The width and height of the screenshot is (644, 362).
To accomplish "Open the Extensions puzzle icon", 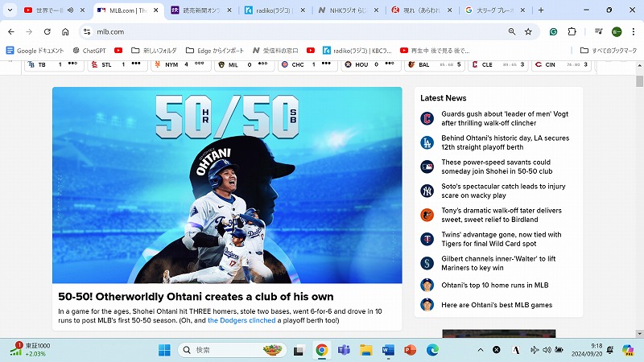I will tap(572, 31).
